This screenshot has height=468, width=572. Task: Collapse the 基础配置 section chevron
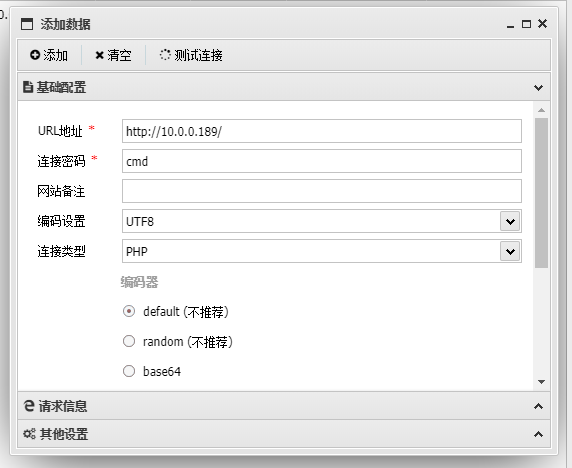pyautogui.click(x=538, y=88)
